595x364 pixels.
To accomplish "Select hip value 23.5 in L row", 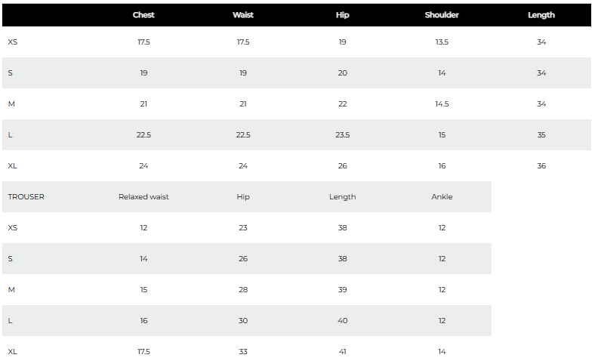I will coord(342,134).
